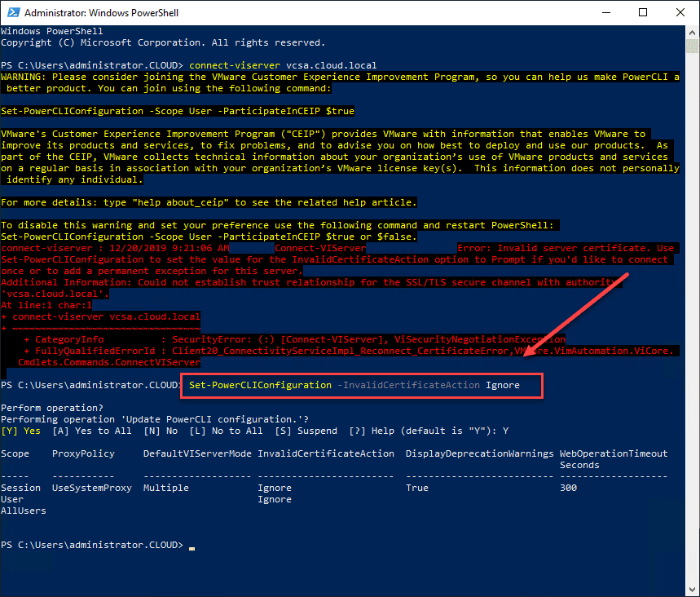The width and height of the screenshot is (700, 597).
Task: Click the final PS prompt cursor line
Action: tap(98, 545)
